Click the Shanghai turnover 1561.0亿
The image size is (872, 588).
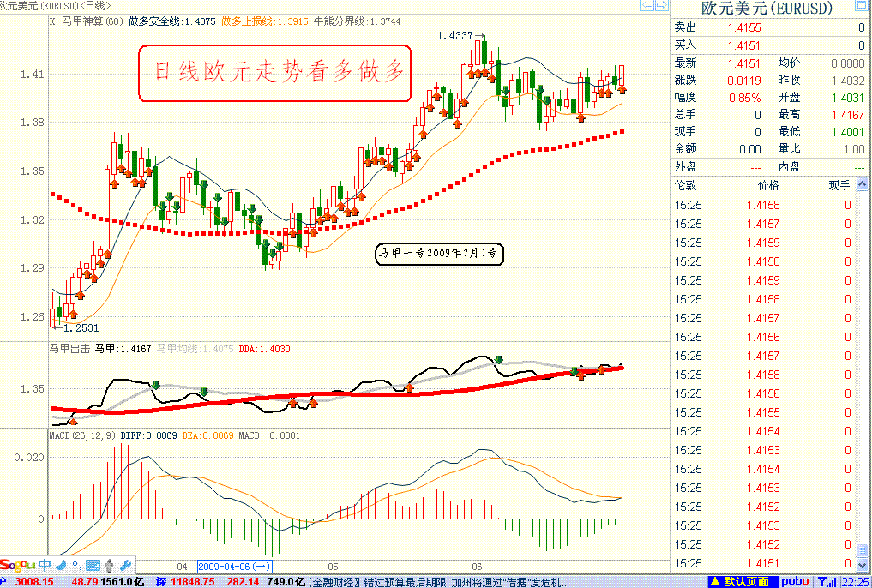pos(121,582)
